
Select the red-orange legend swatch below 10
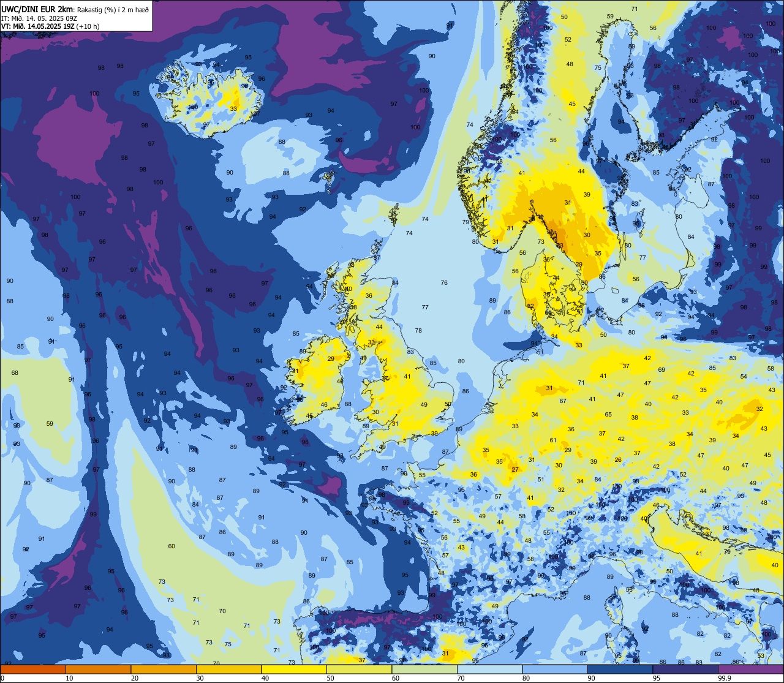point(33,669)
